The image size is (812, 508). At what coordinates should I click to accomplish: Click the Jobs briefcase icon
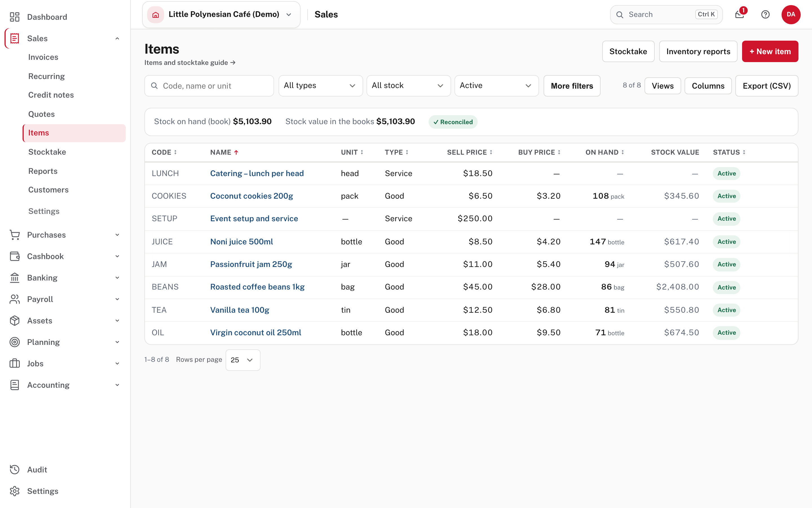(14, 364)
